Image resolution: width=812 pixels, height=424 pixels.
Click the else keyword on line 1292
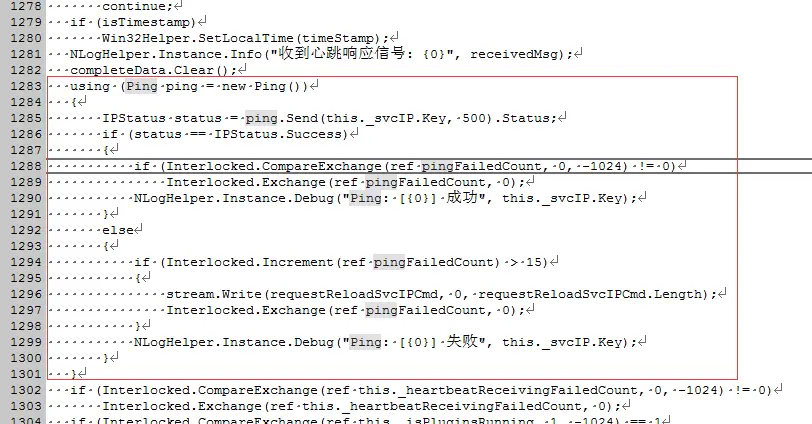[118, 230]
